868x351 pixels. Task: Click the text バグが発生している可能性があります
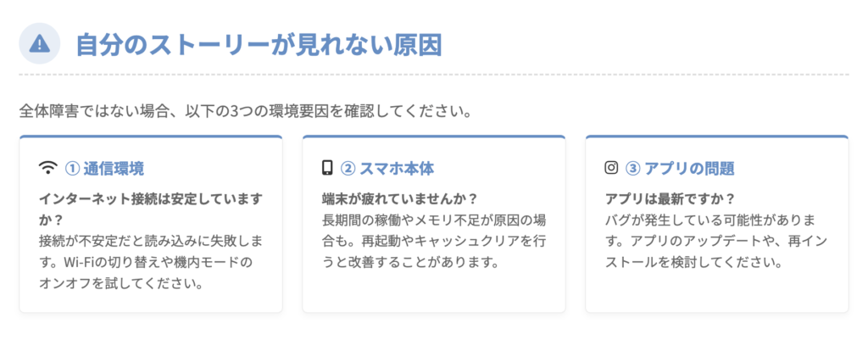tap(712, 220)
